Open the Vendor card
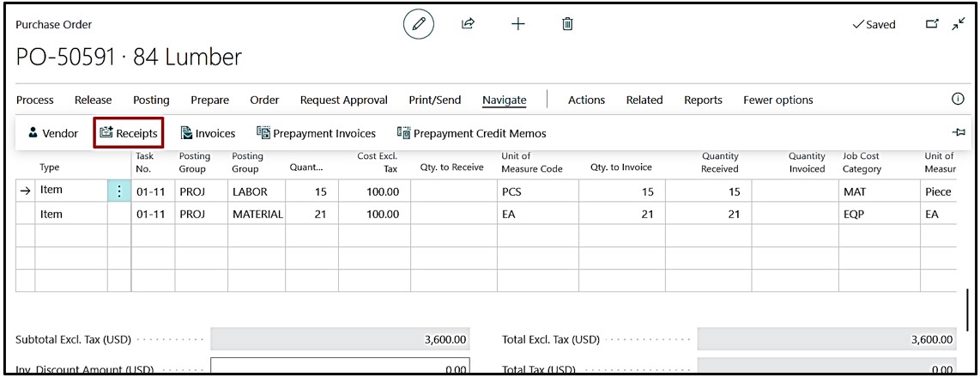Viewport: 980px width, 377px height. [x=53, y=133]
